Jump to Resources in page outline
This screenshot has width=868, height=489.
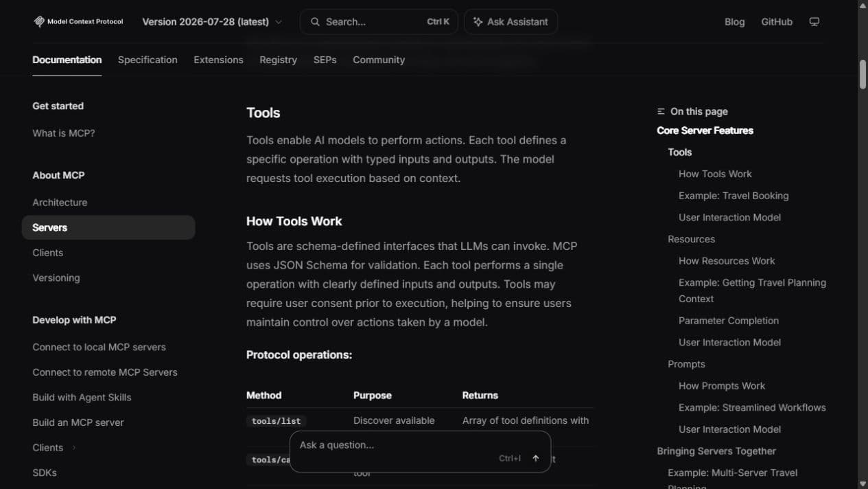(691, 240)
